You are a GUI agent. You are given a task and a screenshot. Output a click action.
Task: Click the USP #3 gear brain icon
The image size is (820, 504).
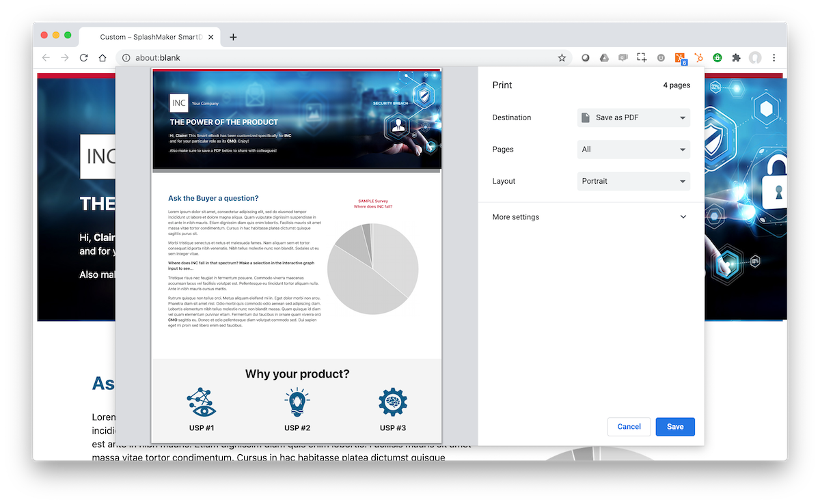coord(393,403)
